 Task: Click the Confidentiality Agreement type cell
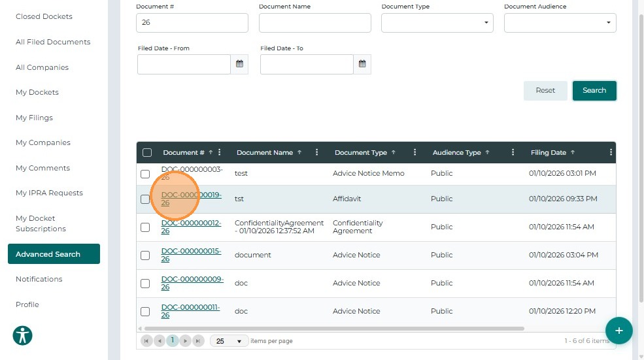point(358,227)
